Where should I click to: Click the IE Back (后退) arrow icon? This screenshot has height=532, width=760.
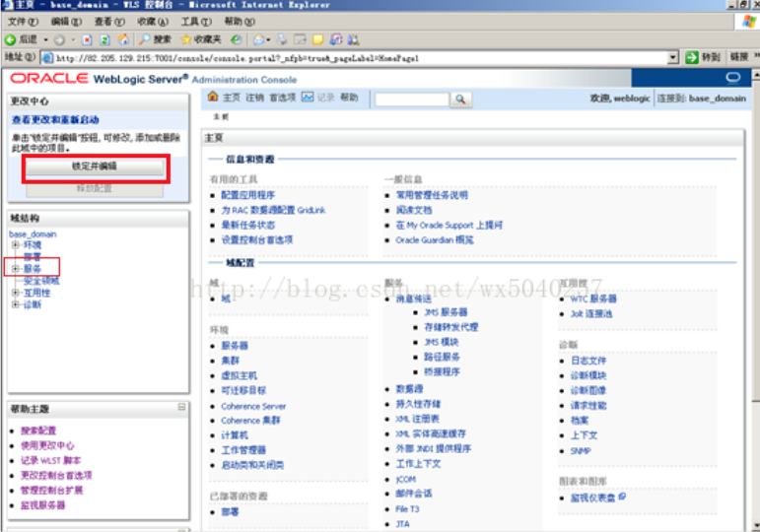point(10,39)
